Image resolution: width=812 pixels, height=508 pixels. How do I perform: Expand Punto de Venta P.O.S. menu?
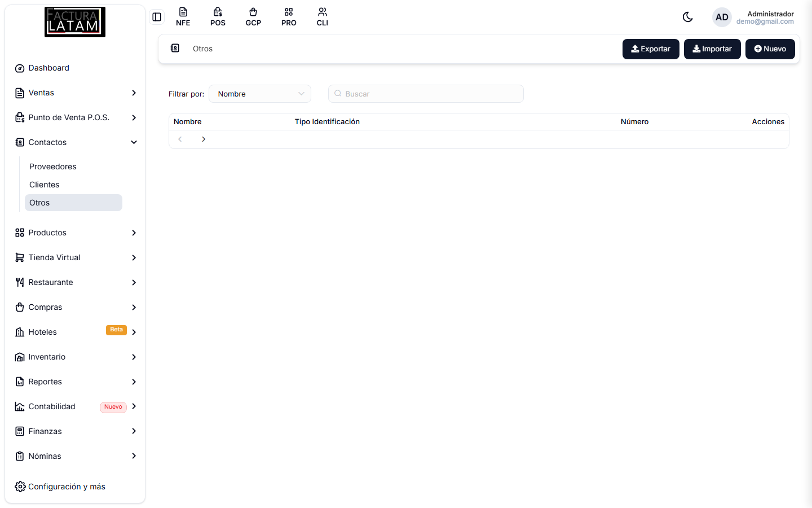point(75,117)
